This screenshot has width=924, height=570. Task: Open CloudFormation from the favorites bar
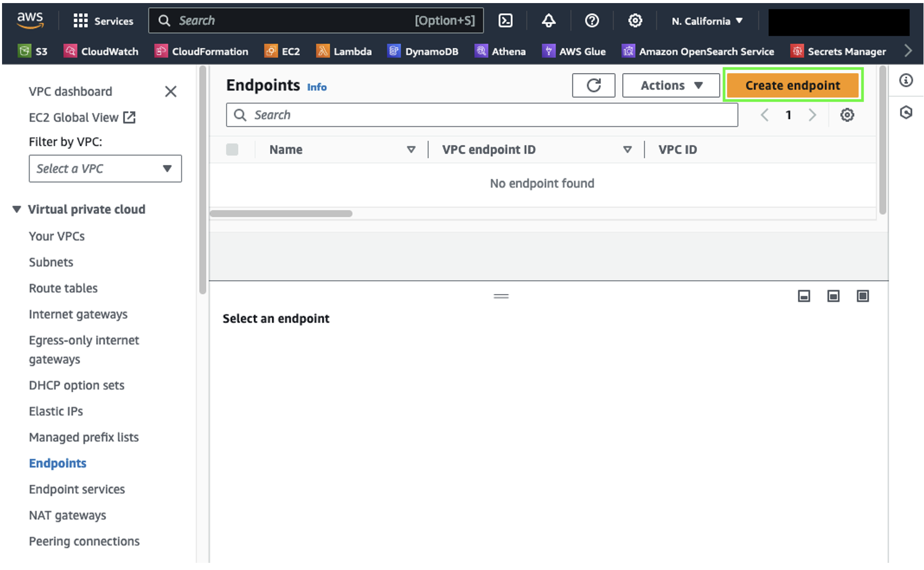tap(202, 51)
